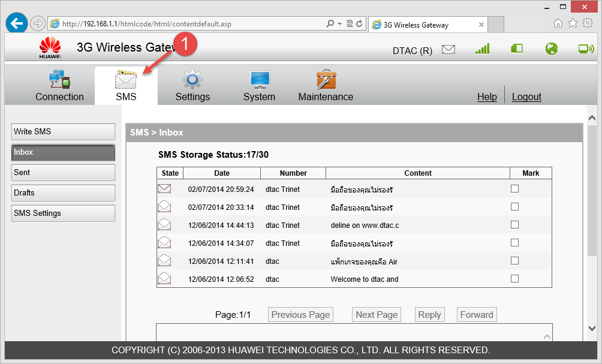Click the Next Page button
The image size is (602, 364).
click(x=377, y=315)
